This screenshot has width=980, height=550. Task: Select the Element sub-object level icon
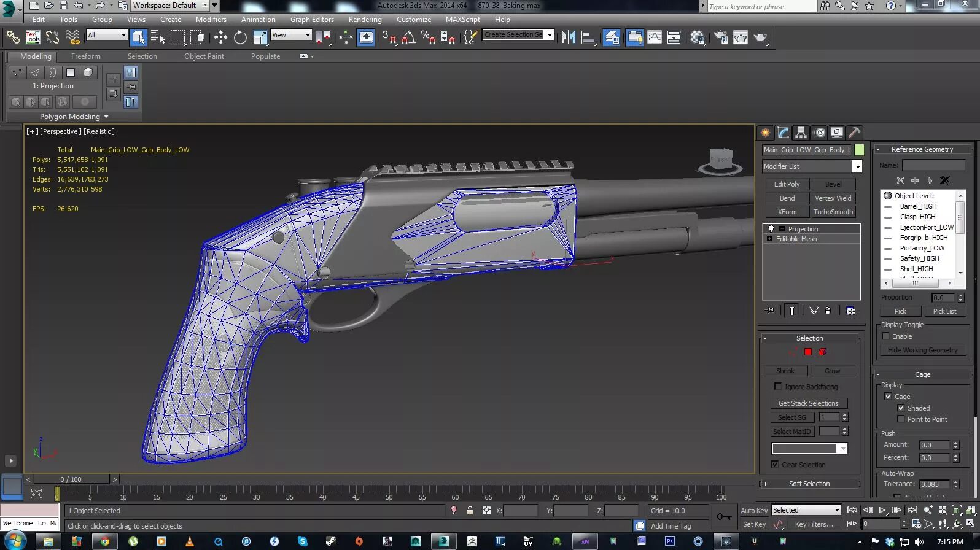[x=822, y=352]
